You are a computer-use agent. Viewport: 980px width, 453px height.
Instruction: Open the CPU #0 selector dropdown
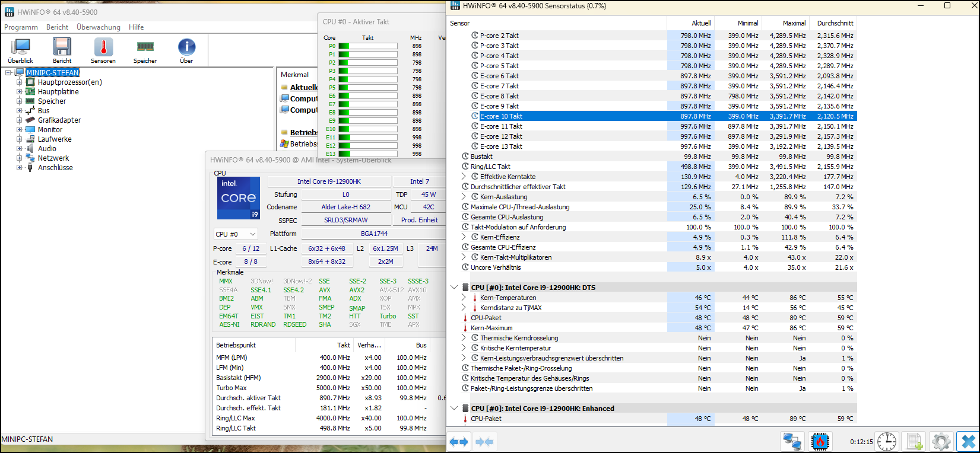coord(236,234)
